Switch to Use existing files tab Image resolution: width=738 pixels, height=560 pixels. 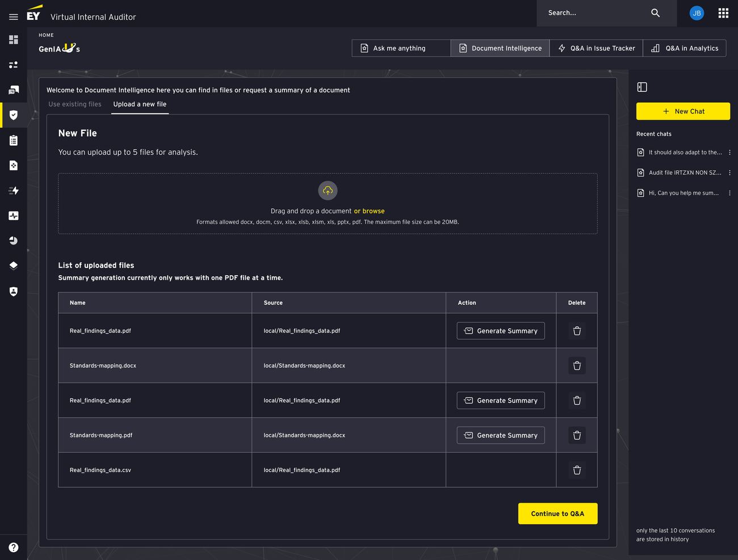point(75,104)
